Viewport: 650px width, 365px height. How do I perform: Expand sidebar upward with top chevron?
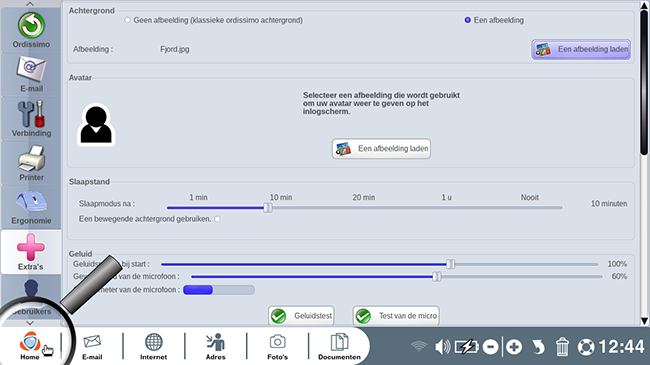(30, 4)
